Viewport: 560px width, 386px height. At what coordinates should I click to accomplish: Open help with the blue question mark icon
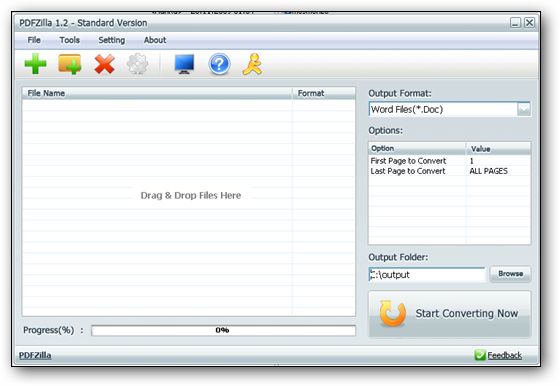(219, 64)
